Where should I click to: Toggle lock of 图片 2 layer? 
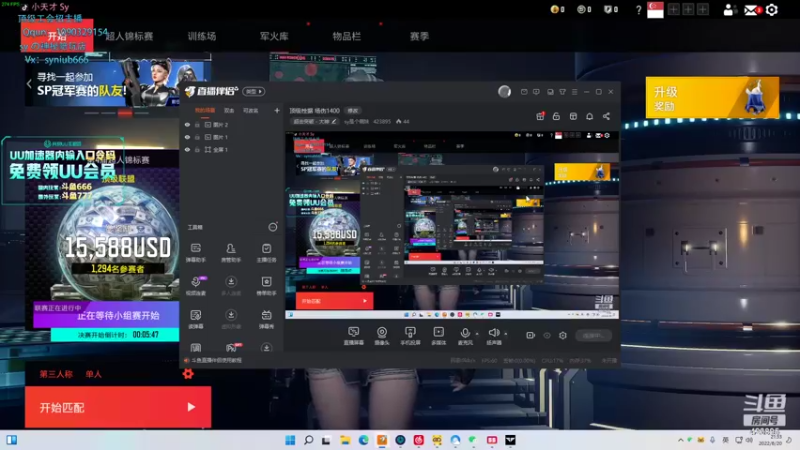197,124
